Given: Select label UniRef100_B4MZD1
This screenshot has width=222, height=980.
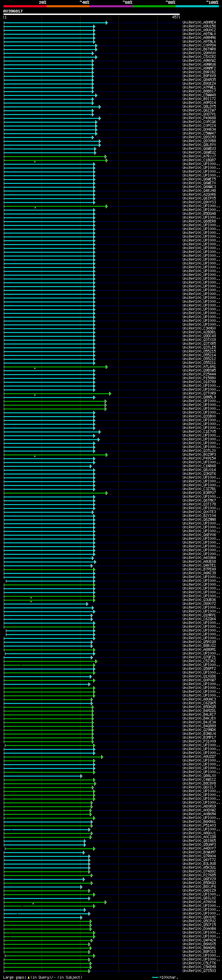Looking at the screenshot, I should click(x=199, y=711).
